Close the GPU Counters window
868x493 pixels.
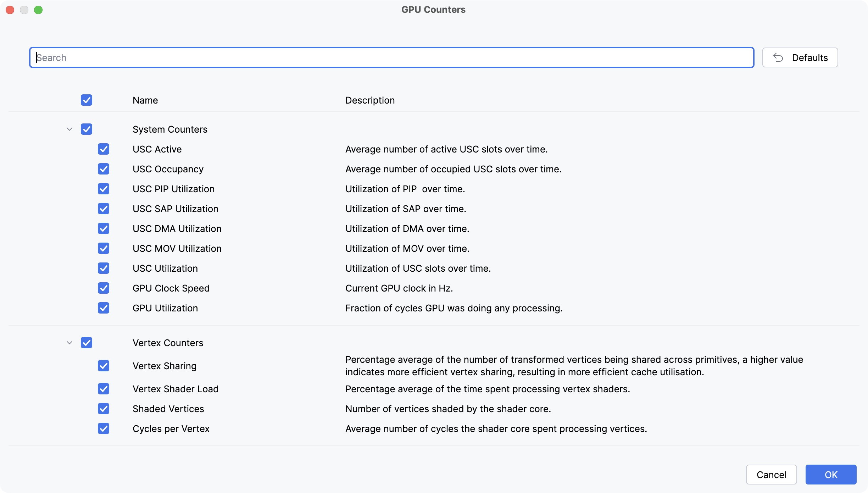coord(10,10)
